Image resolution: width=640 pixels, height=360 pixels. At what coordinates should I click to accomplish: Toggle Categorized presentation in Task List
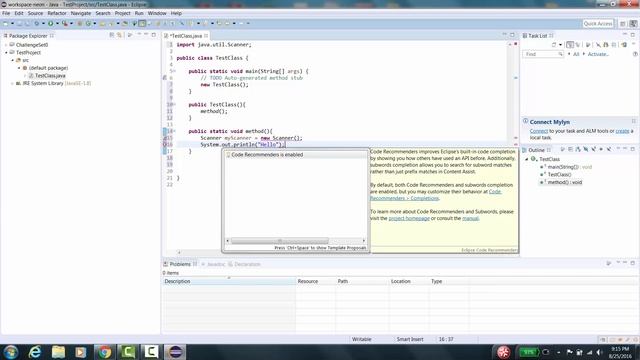pos(570,44)
